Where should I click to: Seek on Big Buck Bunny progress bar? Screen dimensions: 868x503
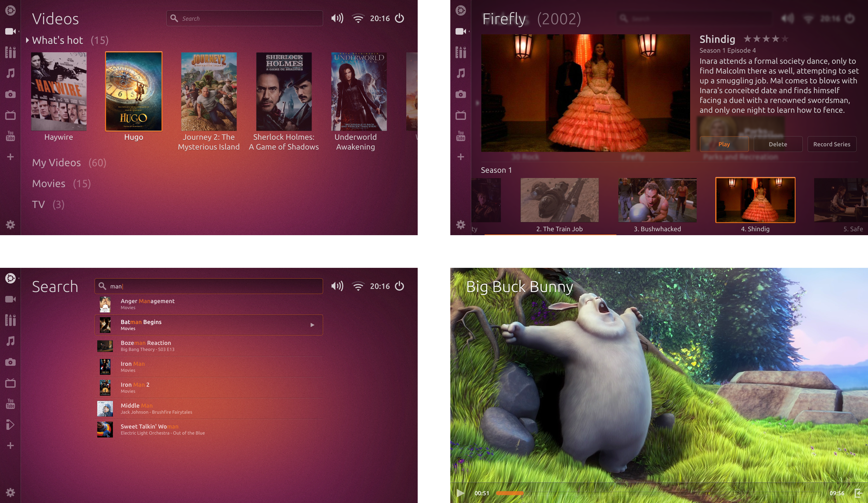pos(659,493)
